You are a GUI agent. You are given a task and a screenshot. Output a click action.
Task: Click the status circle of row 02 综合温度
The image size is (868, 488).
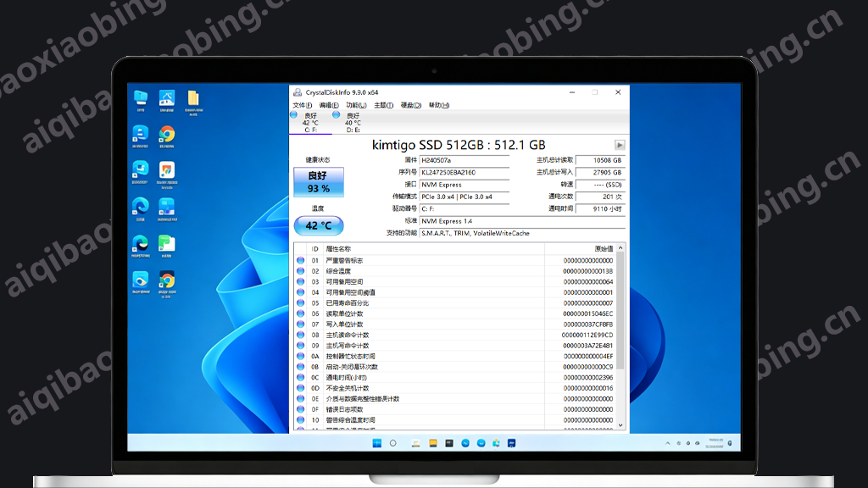click(301, 271)
